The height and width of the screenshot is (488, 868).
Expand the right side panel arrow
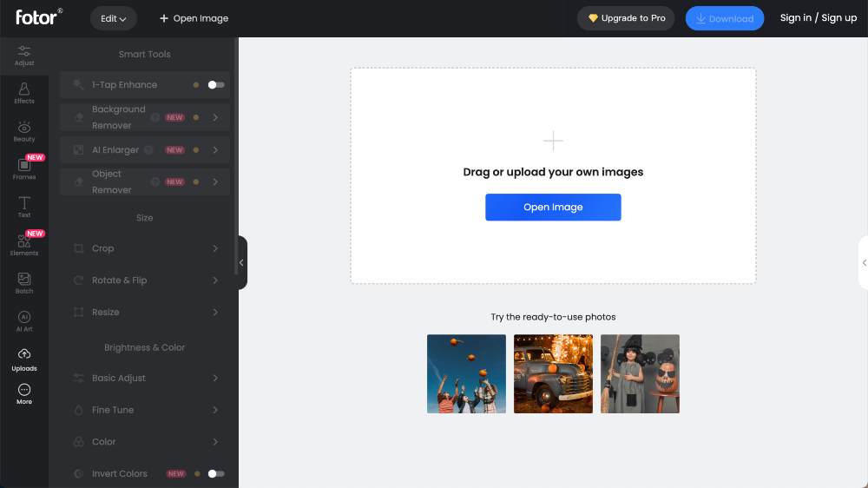click(x=864, y=262)
